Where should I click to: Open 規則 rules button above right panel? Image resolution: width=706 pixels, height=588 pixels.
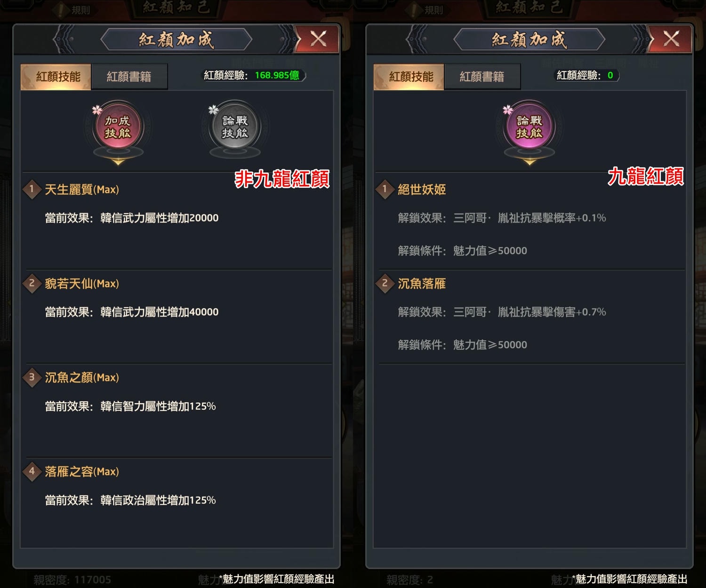(427, 10)
